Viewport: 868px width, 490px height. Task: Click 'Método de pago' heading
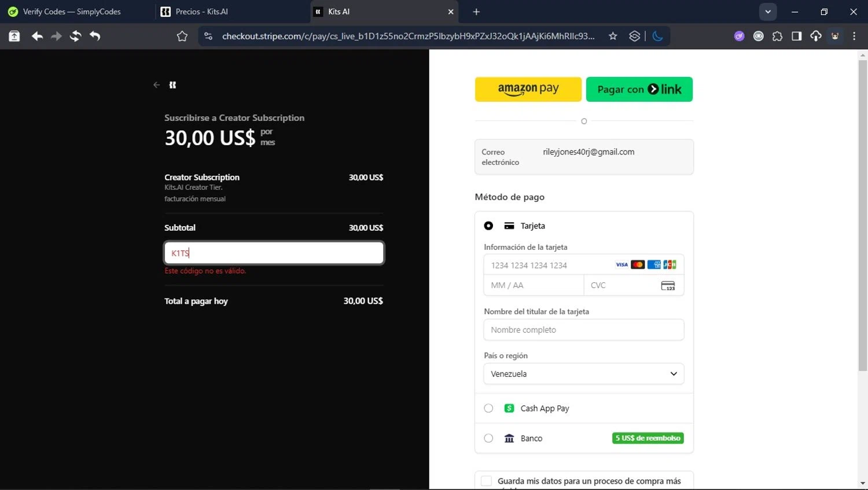(x=510, y=197)
